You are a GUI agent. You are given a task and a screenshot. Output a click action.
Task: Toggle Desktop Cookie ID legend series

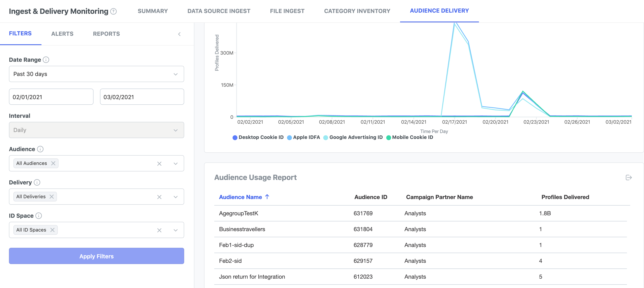[258, 137]
